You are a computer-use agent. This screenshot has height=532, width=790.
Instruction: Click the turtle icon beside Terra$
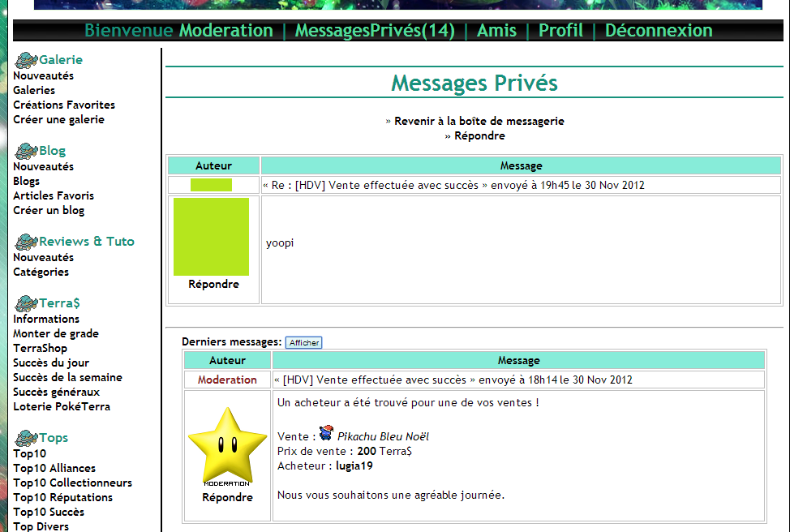pos(26,303)
